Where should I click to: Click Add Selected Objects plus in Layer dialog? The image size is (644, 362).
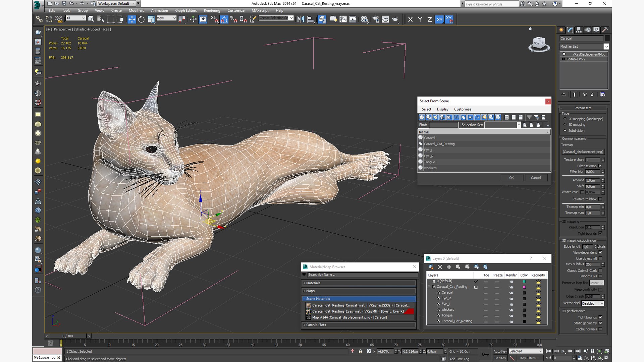pyautogui.click(x=449, y=267)
